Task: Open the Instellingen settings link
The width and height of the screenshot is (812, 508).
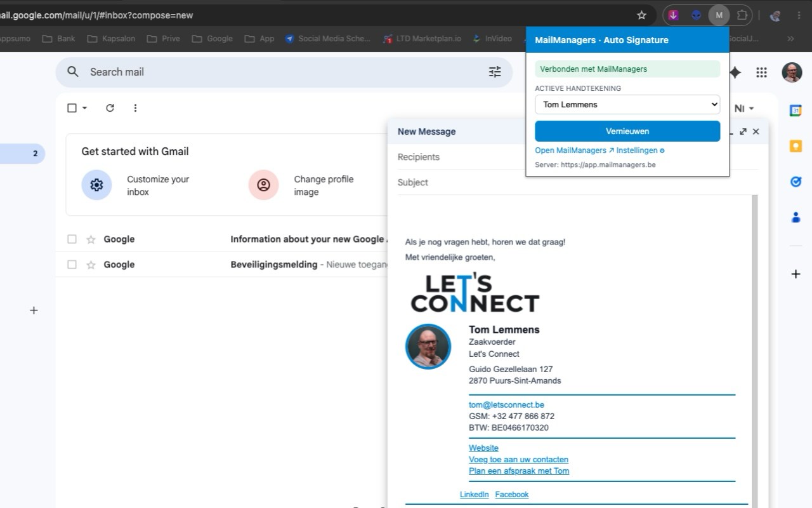Action: (x=640, y=150)
